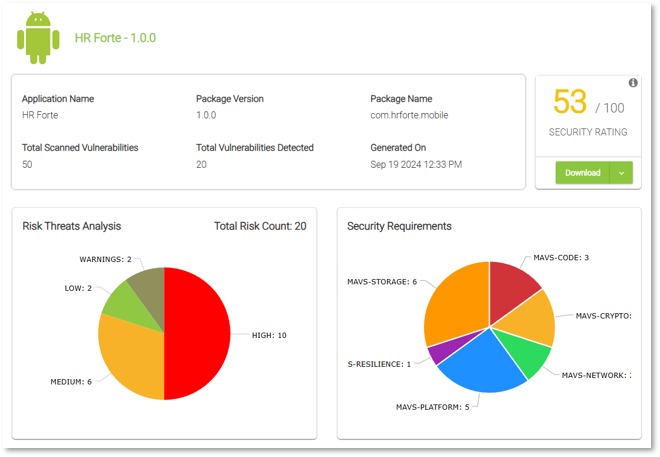Image resolution: width=660 pixels, height=457 pixels.
Task: Click the 'MEDIUM: 6' chart label
Action: click(71, 382)
